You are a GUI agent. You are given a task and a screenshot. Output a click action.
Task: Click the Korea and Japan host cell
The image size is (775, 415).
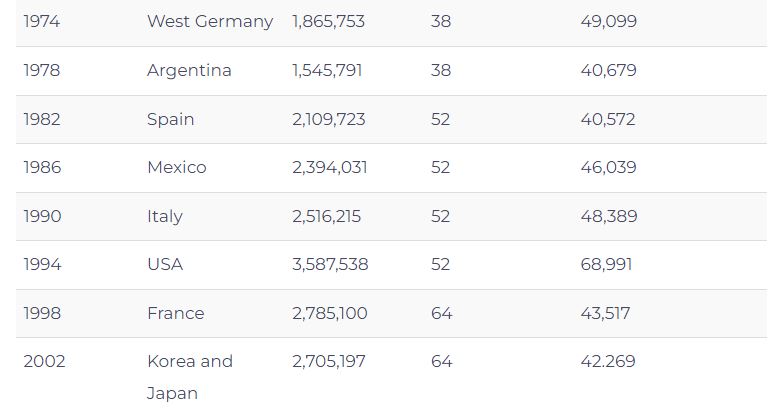coord(189,376)
